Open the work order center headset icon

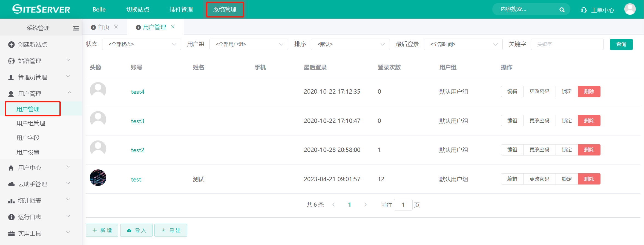click(x=583, y=10)
